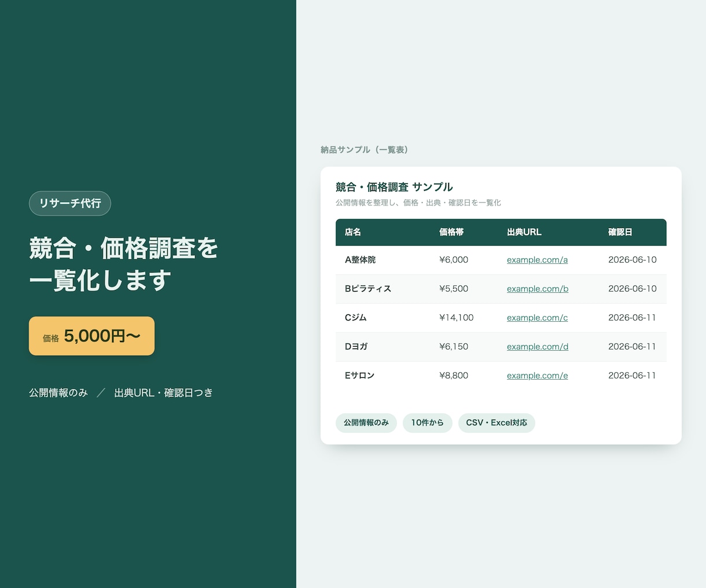Select the Eサロン row name
Viewport: 706px width, 588px height.
[360, 376]
